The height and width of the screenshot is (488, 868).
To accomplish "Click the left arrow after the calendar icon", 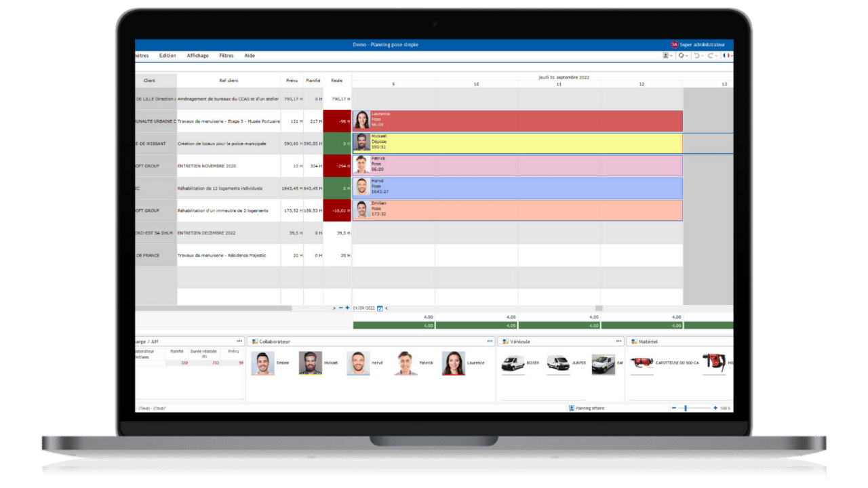I will tap(387, 308).
